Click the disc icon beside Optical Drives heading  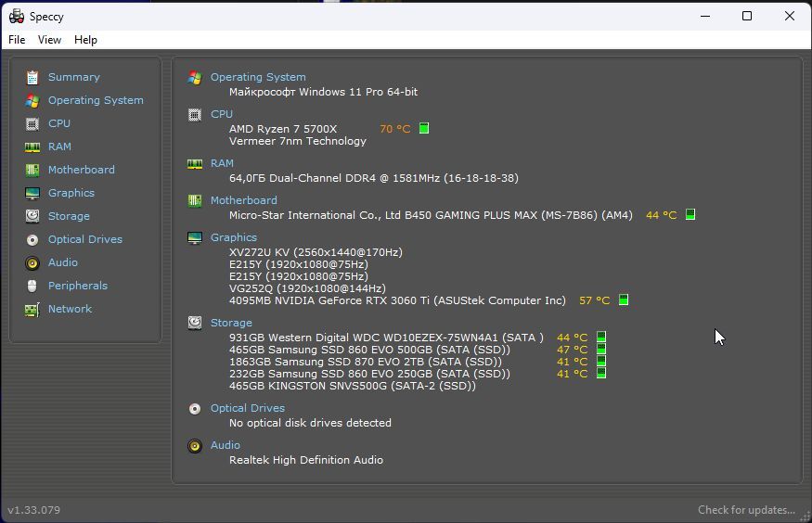195,409
